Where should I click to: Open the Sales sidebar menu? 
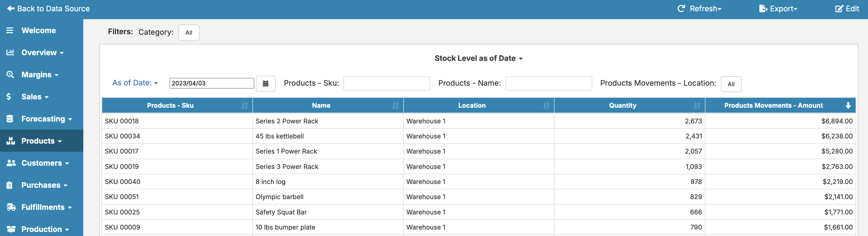click(x=35, y=97)
